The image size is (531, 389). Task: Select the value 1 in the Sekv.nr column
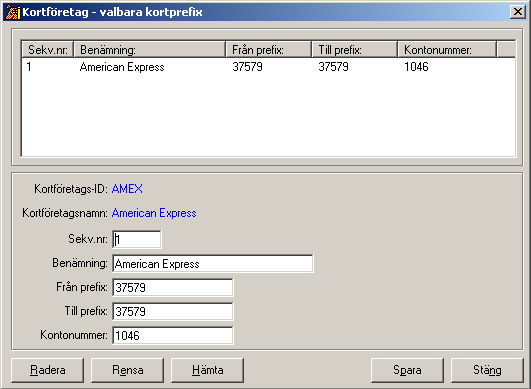tap(29, 67)
